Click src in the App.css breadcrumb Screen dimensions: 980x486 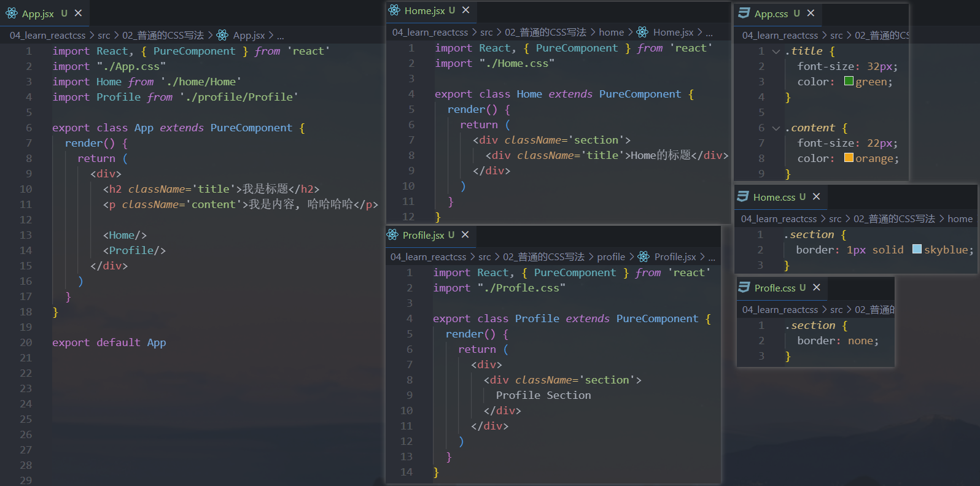(836, 36)
